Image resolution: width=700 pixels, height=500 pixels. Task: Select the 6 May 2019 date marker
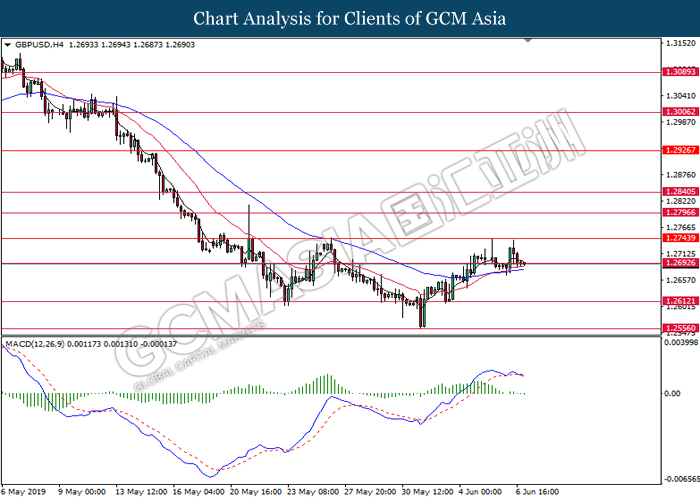point(24,492)
